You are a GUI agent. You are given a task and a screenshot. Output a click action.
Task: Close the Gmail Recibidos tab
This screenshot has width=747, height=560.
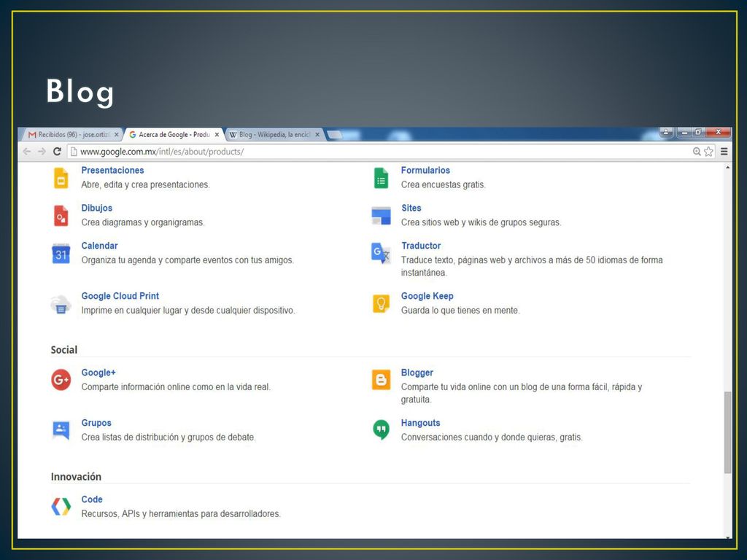tap(116, 135)
